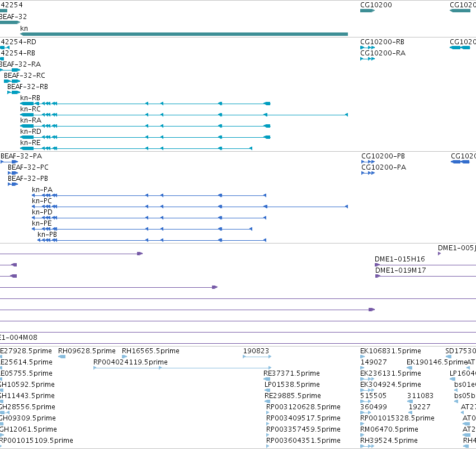Viewport: 476px width, 449px height.
Task: Click the DME1-015H16 clone label
Action: coord(400,259)
